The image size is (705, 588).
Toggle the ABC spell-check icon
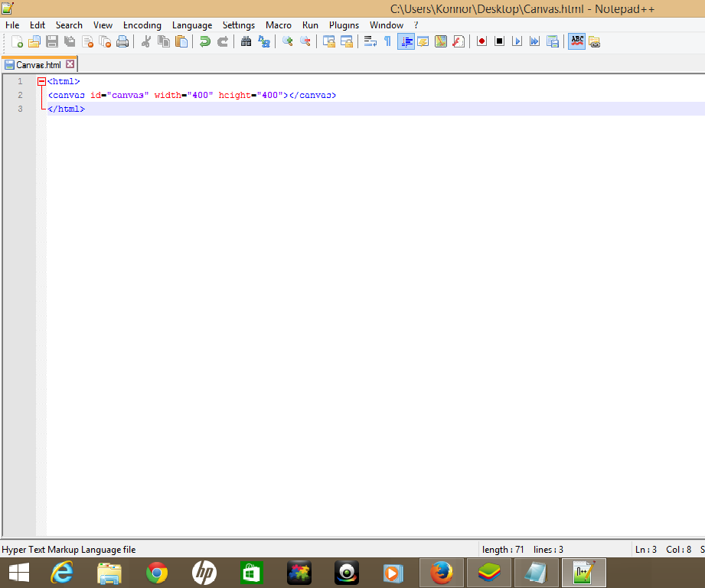pyautogui.click(x=577, y=42)
